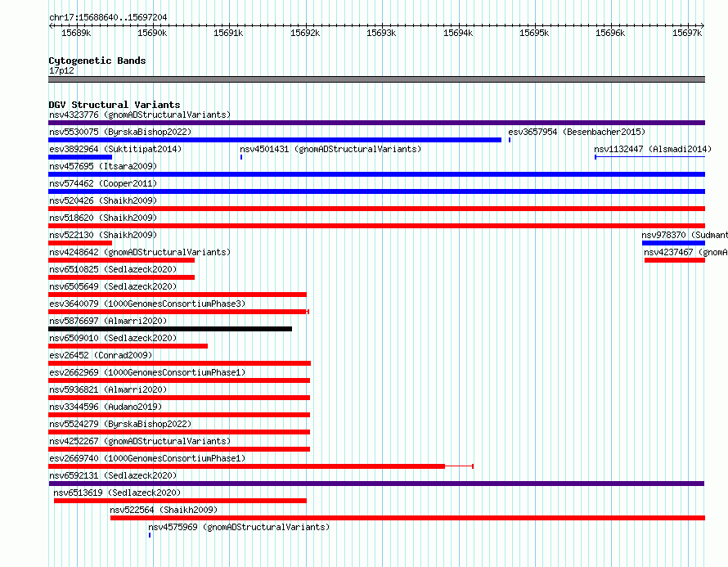This screenshot has width=728, height=567.
Task: Click the DGV Structural Variants track title
Action: pyautogui.click(x=115, y=105)
